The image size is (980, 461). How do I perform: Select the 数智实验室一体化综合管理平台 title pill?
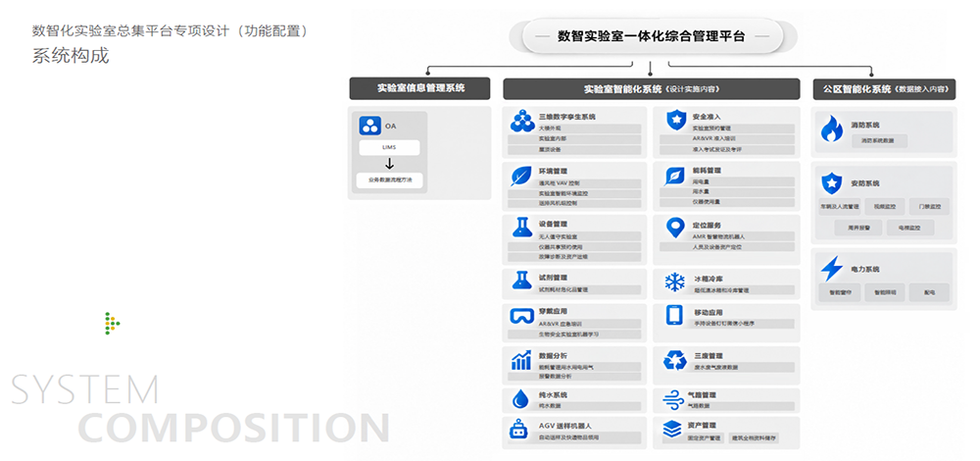coord(652,36)
